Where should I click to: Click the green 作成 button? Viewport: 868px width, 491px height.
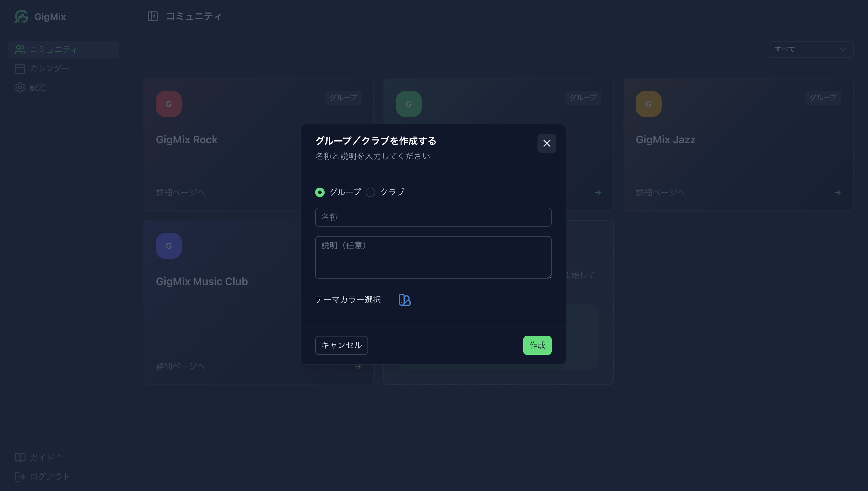click(x=537, y=345)
